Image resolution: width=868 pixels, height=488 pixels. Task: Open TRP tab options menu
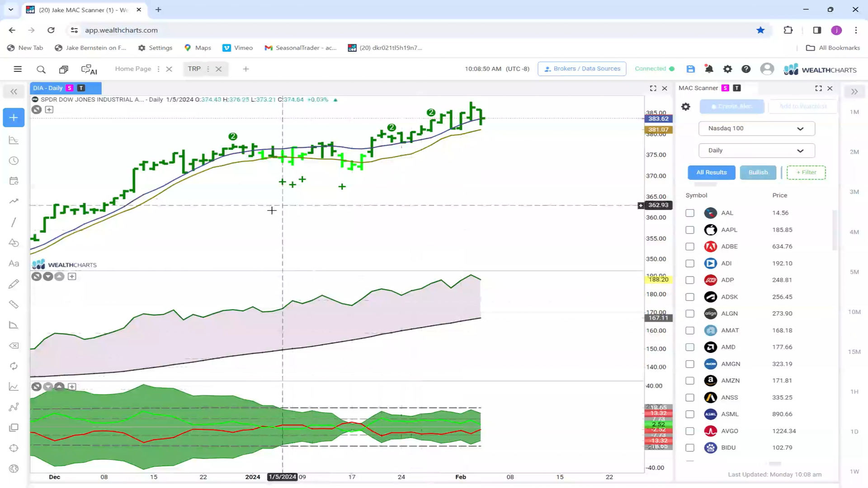tap(208, 69)
